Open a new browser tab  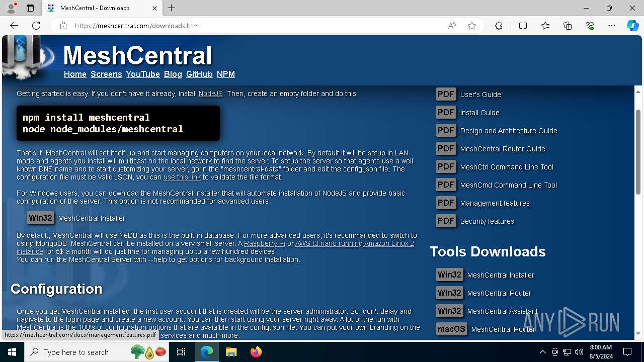click(172, 8)
